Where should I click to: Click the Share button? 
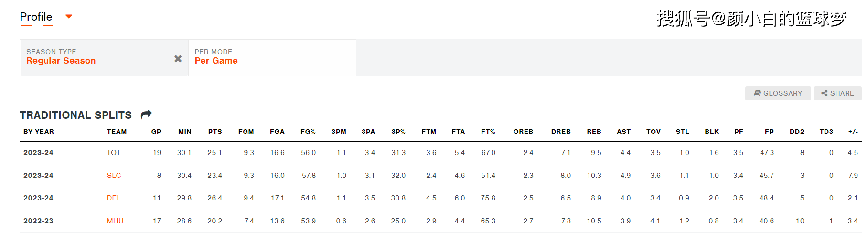pyautogui.click(x=837, y=93)
